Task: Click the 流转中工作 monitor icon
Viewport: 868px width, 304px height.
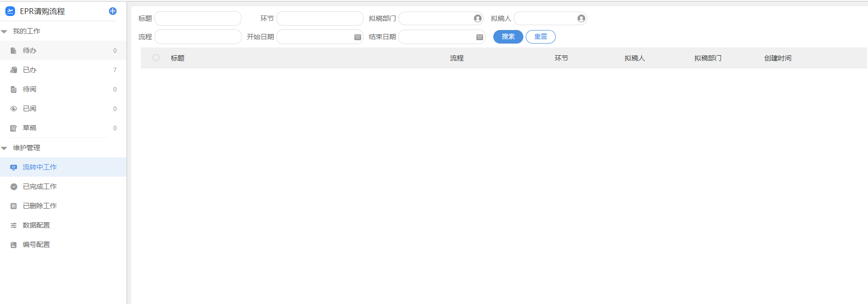Action: coord(14,167)
